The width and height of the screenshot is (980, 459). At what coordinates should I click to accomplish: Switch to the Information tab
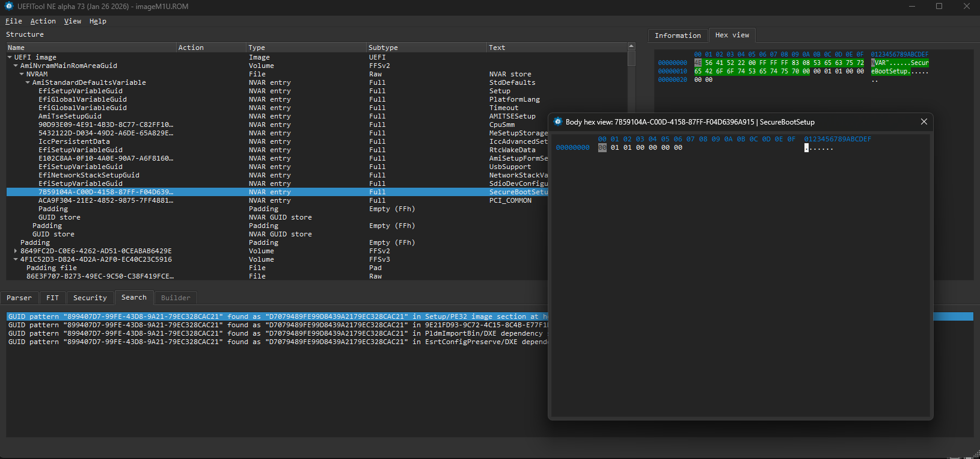677,35
